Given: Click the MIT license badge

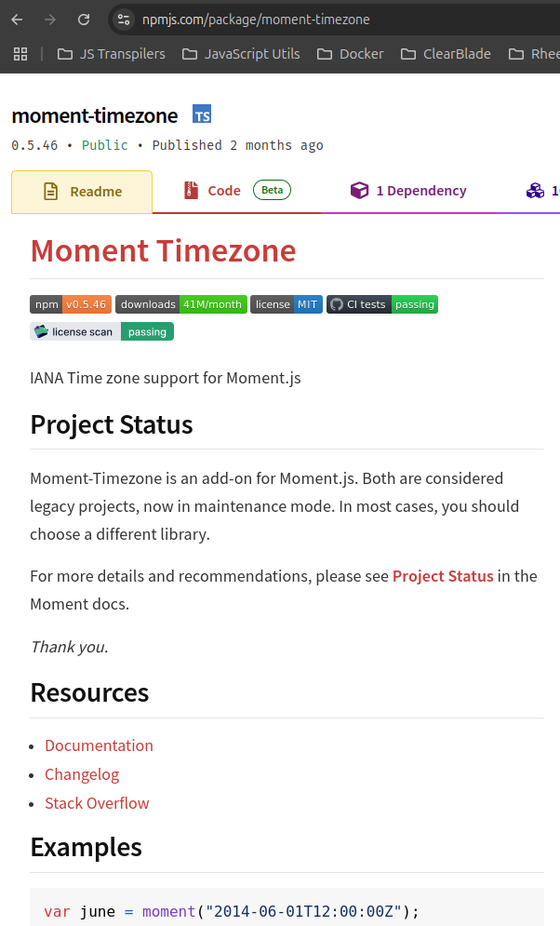Looking at the screenshot, I should click(x=287, y=304).
